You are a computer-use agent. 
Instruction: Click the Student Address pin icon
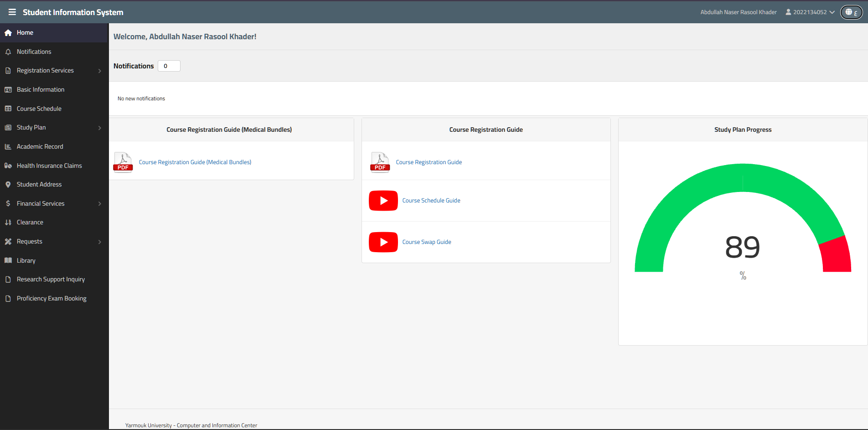coord(8,185)
